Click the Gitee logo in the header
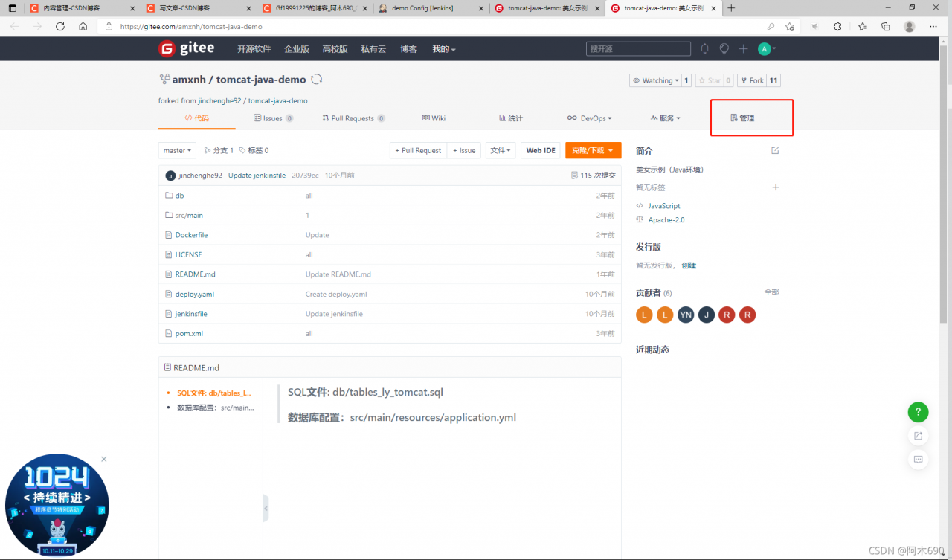Image resolution: width=952 pixels, height=560 pixels. [x=187, y=48]
